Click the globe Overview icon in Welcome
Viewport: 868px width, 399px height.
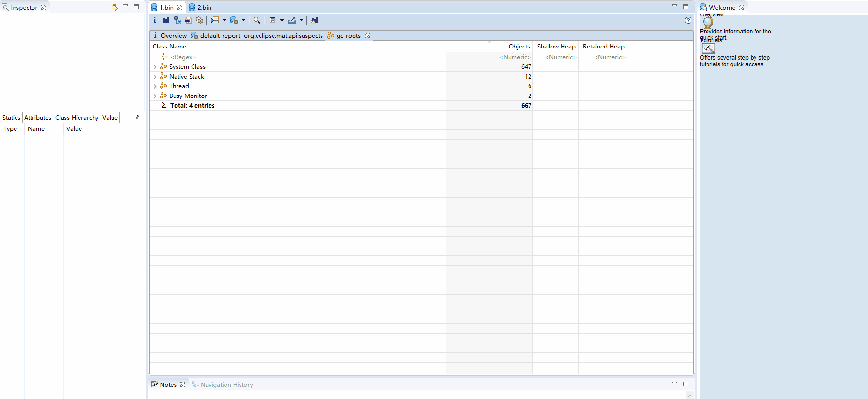(708, 22)
